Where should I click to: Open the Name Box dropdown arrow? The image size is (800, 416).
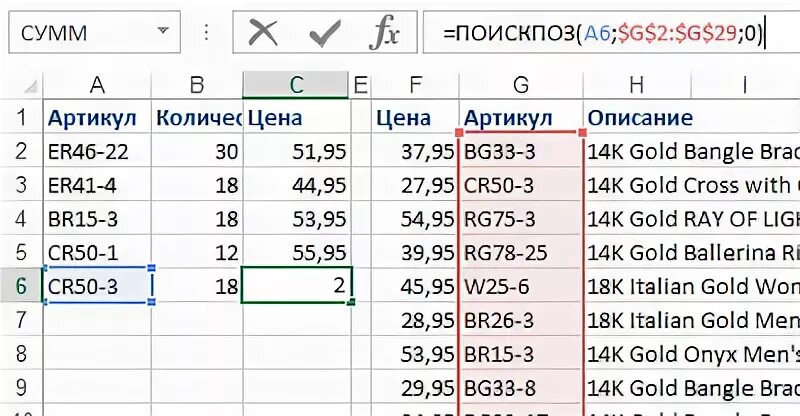click(163, 31)
